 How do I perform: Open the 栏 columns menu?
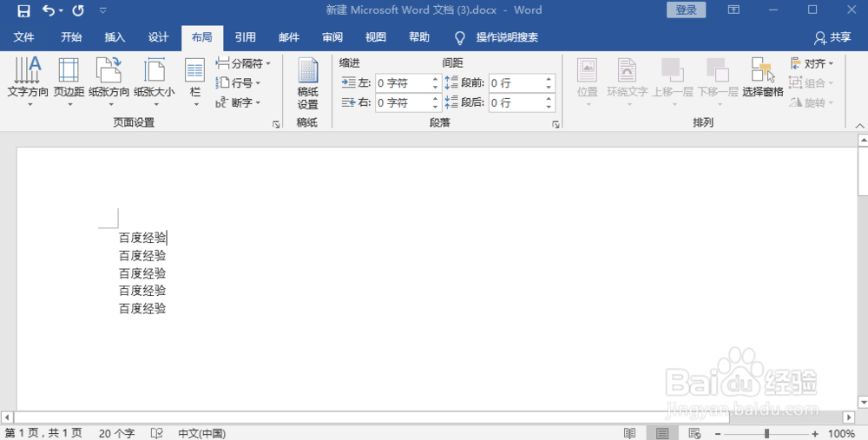(x=194, y=82)
